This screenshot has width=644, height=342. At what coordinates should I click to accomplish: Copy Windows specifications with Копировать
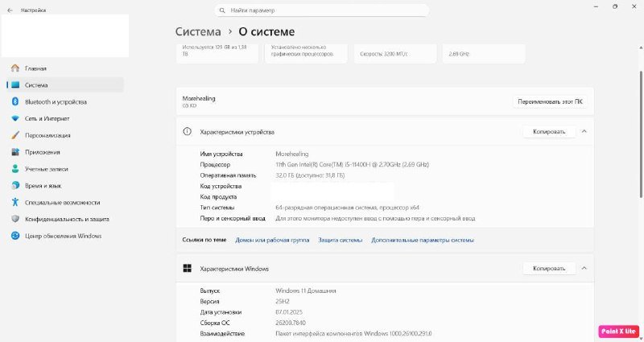point(549,268)
